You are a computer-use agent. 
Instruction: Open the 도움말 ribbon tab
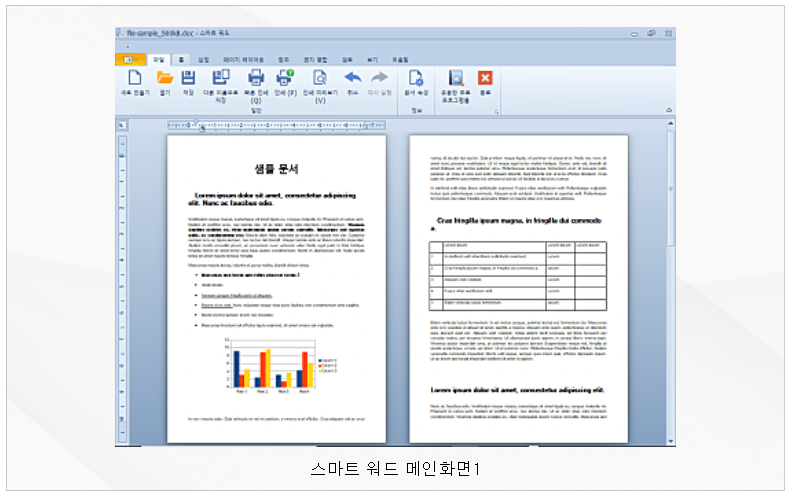pyautogui.click(x=401, y=60)
